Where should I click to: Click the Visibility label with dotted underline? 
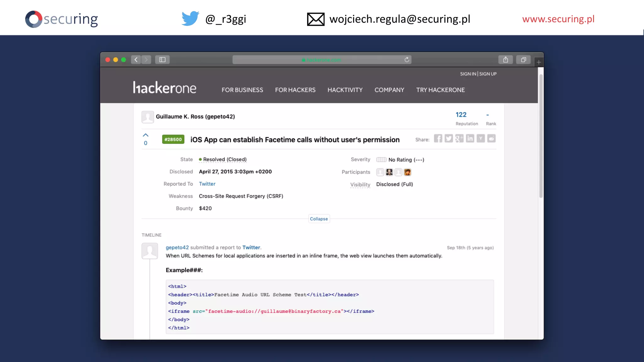tap(360, 184)
